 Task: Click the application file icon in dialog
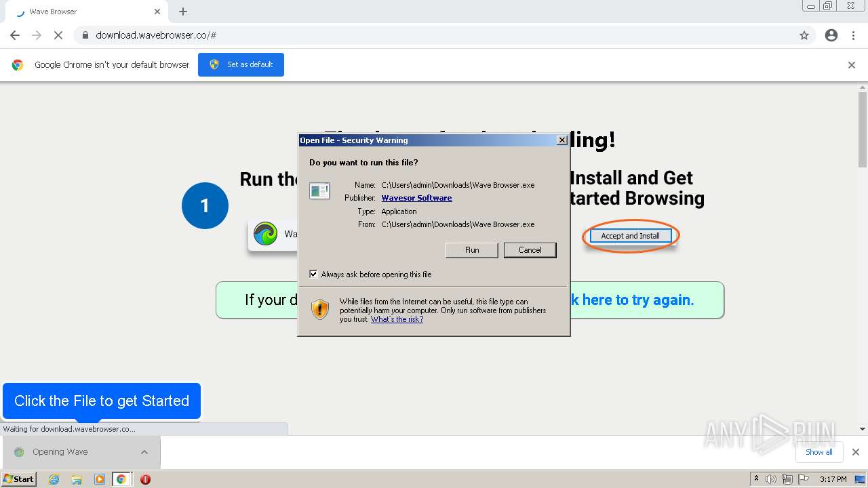click(x=319, y=190)
